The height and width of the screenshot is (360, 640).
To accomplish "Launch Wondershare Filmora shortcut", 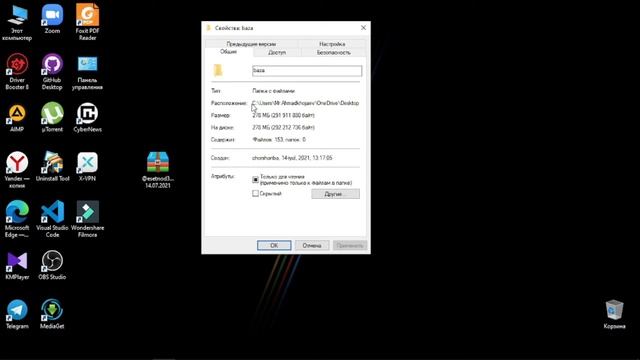I will click(x=87, y=219).
